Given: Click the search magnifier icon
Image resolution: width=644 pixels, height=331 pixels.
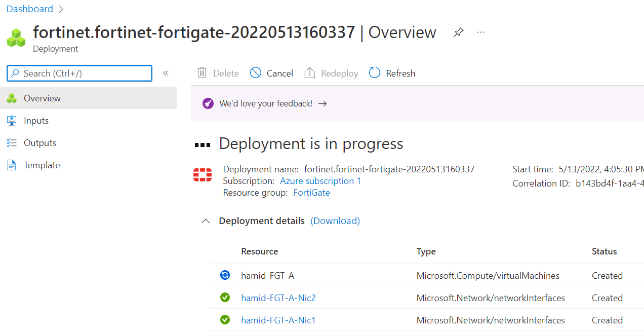Looking at the screenshot, I should pyautogui.click(x=16, y=73).
